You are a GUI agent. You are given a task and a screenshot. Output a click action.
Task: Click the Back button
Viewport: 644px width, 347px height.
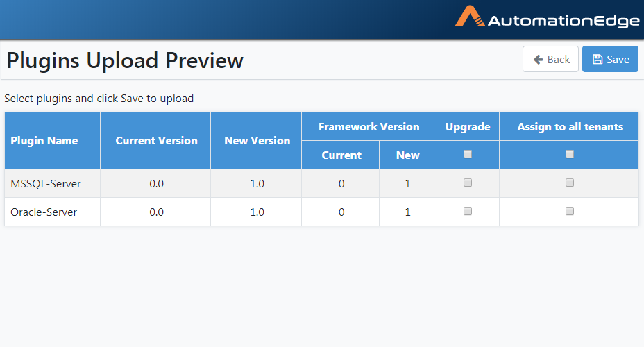pyautogui.click(x=550, y=59)
